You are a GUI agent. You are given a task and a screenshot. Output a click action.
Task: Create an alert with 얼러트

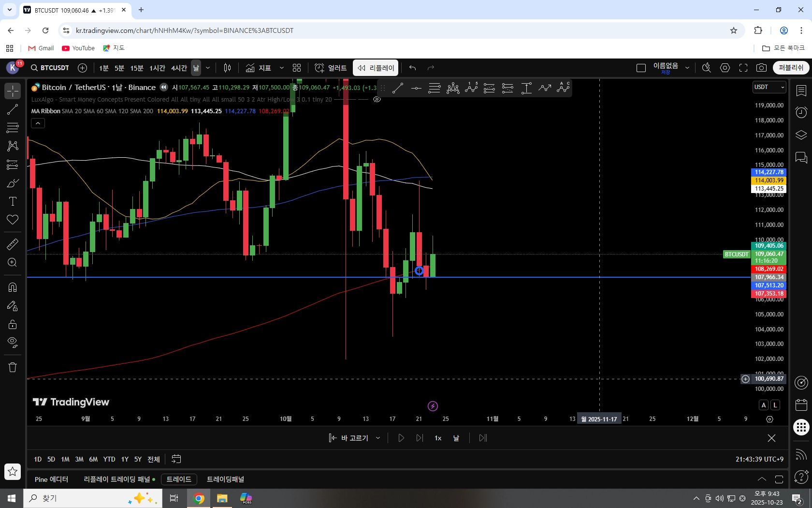(x=331, y=68)
